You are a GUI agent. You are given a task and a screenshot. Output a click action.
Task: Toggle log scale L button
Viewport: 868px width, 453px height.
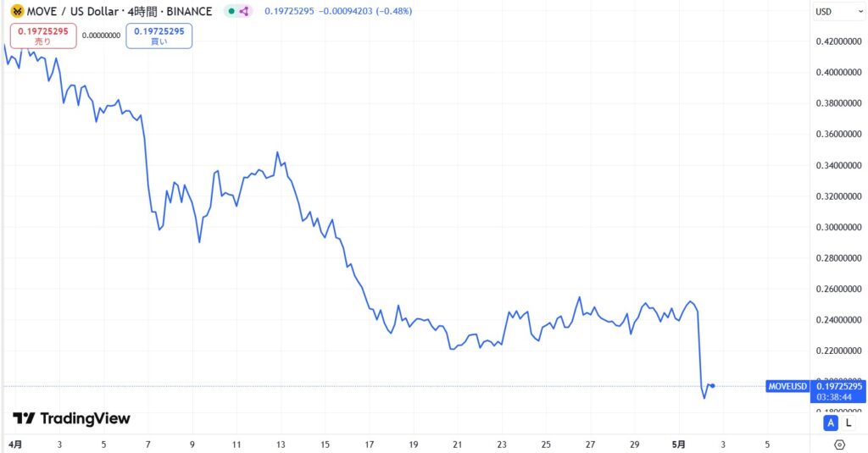848,423
